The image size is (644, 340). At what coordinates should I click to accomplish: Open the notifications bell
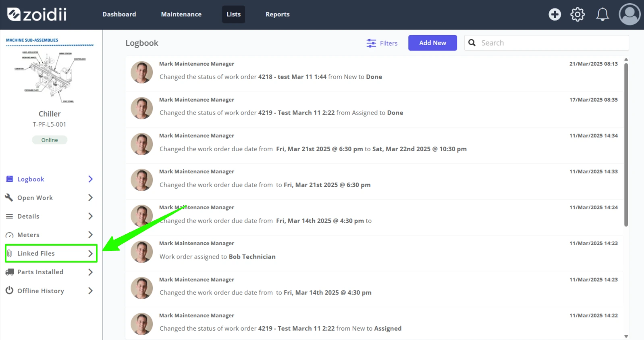point(602,15)
